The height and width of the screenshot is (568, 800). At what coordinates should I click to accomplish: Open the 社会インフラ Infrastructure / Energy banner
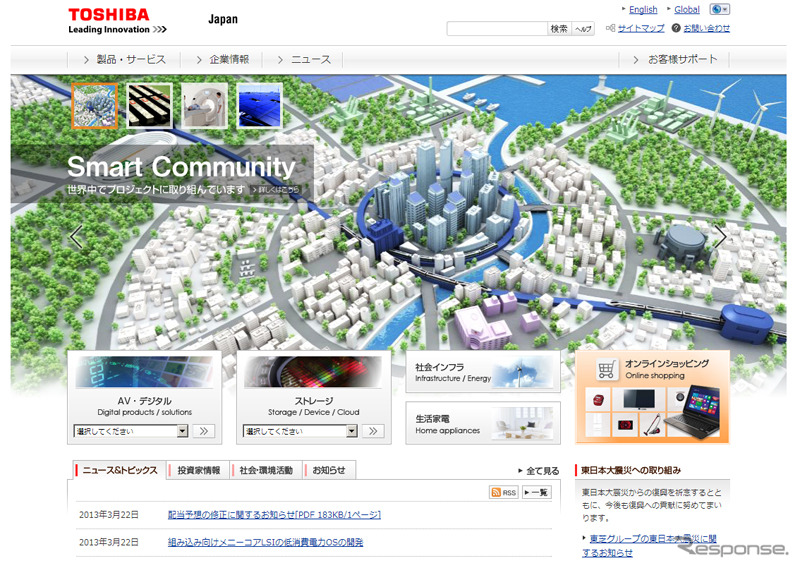483,373
